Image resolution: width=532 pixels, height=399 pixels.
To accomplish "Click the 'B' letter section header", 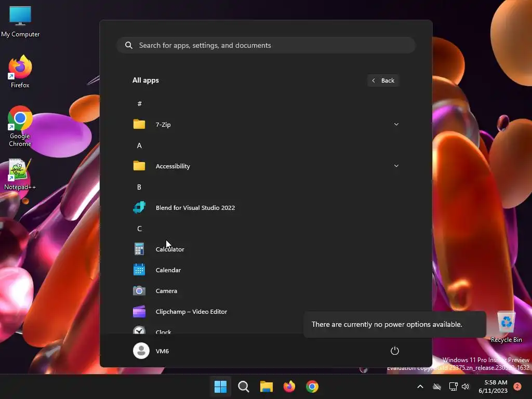I will click(x=139, y=187).
